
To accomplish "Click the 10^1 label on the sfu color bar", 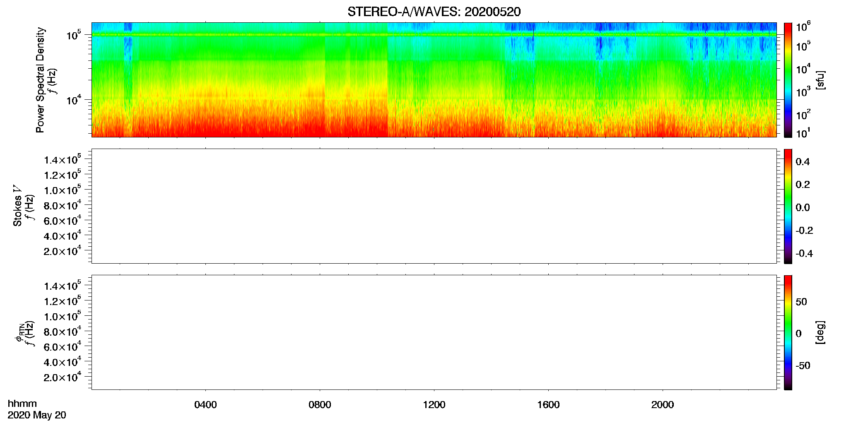I will [803, 133].
